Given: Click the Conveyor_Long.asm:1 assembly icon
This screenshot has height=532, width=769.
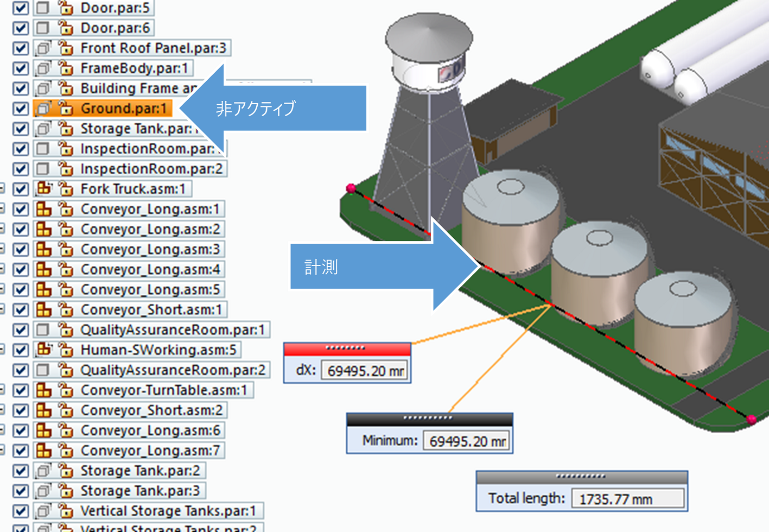Looking at the screenshot, I should point(43,209).
